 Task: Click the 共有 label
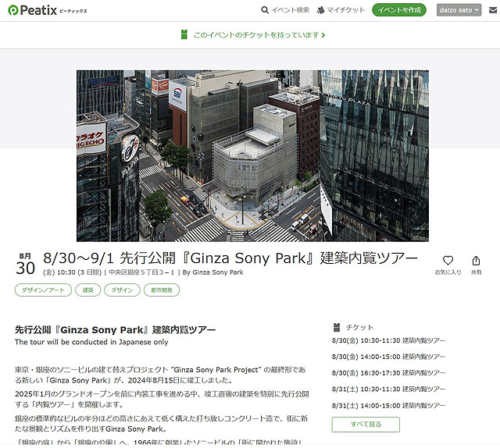pyautogui.click(x=476, y=272)
